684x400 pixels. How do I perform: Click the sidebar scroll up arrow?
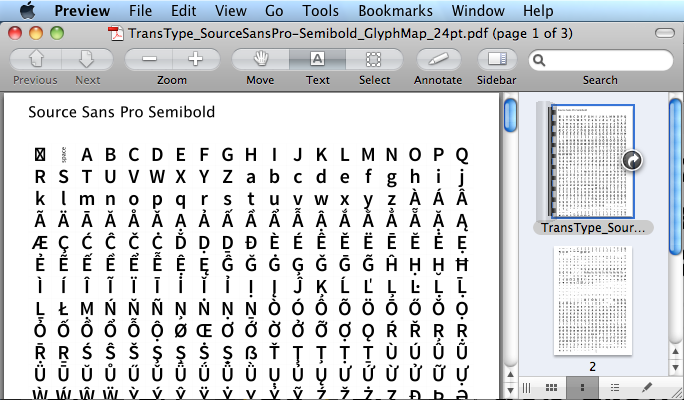click(675, 352)
